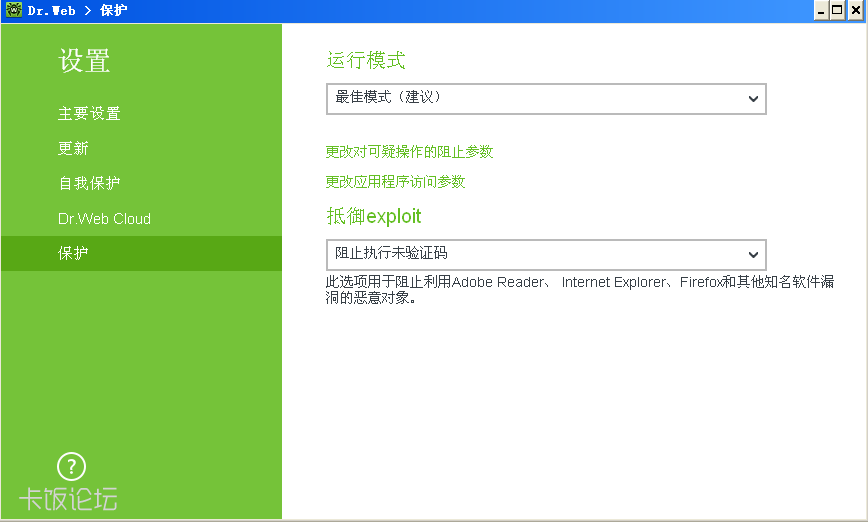The width and height of the screenshot is (868, 522).
Task: Go to the 更新 settings section
Action: [x=73, y=148]
